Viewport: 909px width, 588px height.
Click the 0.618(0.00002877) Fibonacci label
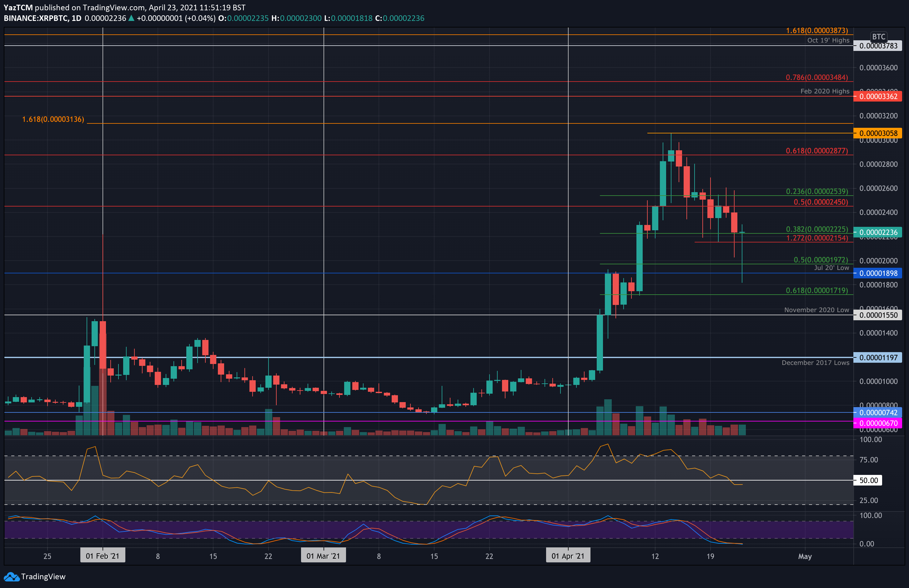pos(816,150)
